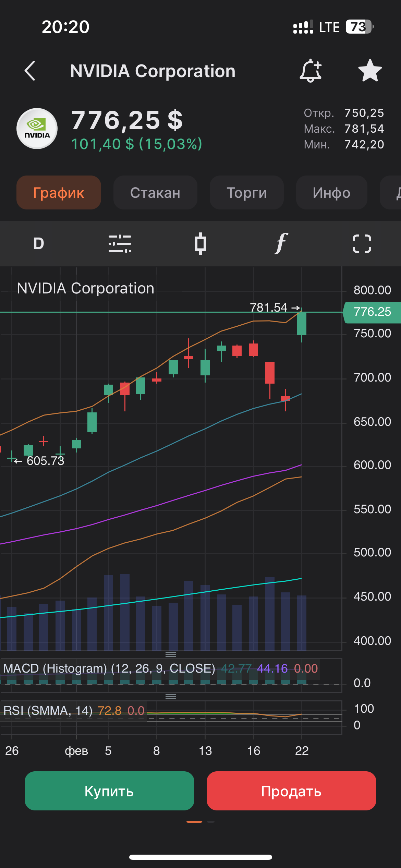401x868 pixels.
Task: Toggle the favorite star for NVIDIA
Action: pos(370,71)
